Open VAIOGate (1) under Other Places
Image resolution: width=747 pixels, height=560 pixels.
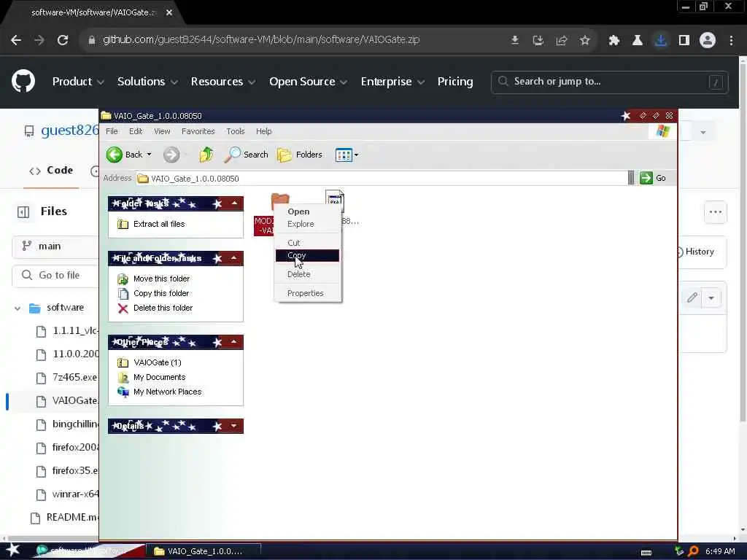click(158, 363)
